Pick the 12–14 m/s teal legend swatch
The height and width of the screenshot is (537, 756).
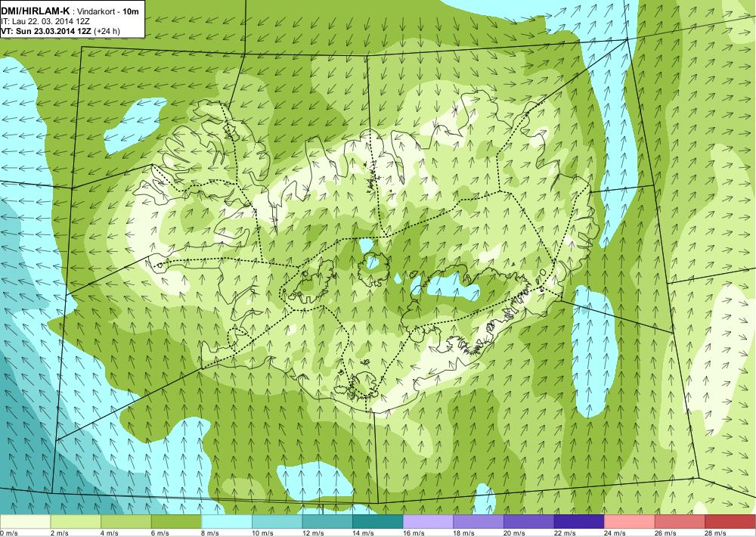tap(327, 522)
